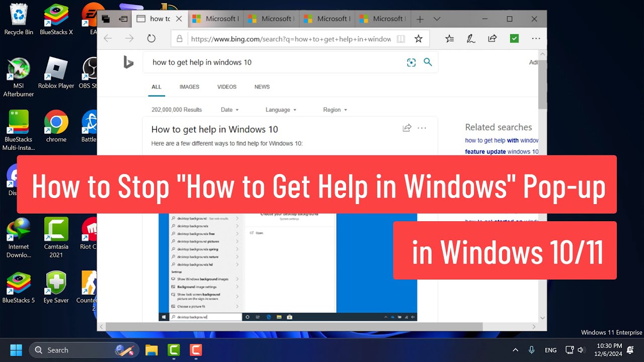Open the Windows Start menu
Image resolution: width=644 pixels, height=362 pixels.
coord(16,350)
